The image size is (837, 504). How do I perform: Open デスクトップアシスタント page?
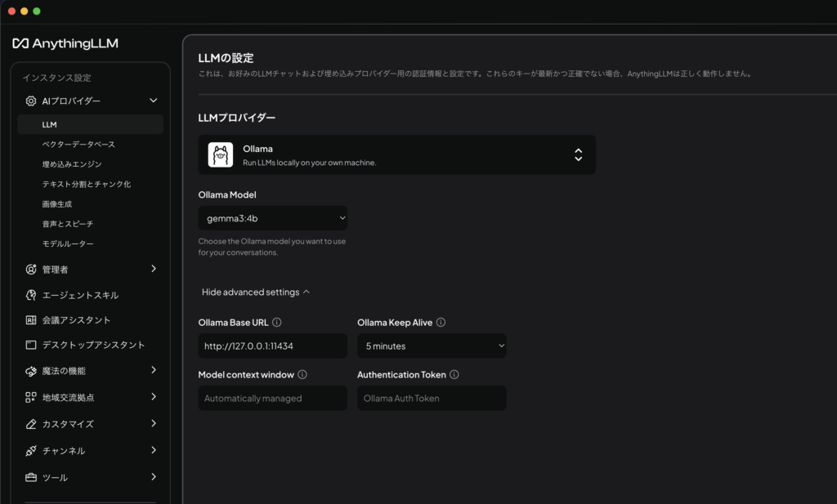click(93, 345)
